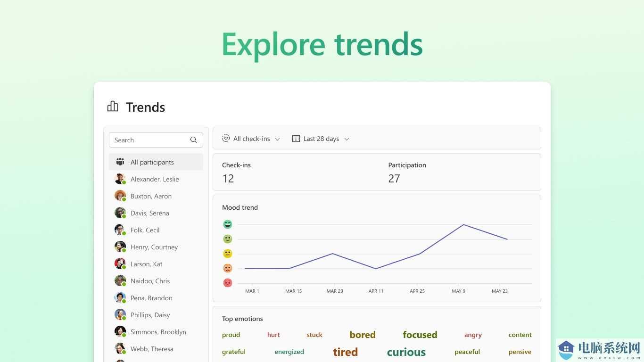Click the emotion word grateful
This screenshot has height=362, width=644.
coord(234,352)
